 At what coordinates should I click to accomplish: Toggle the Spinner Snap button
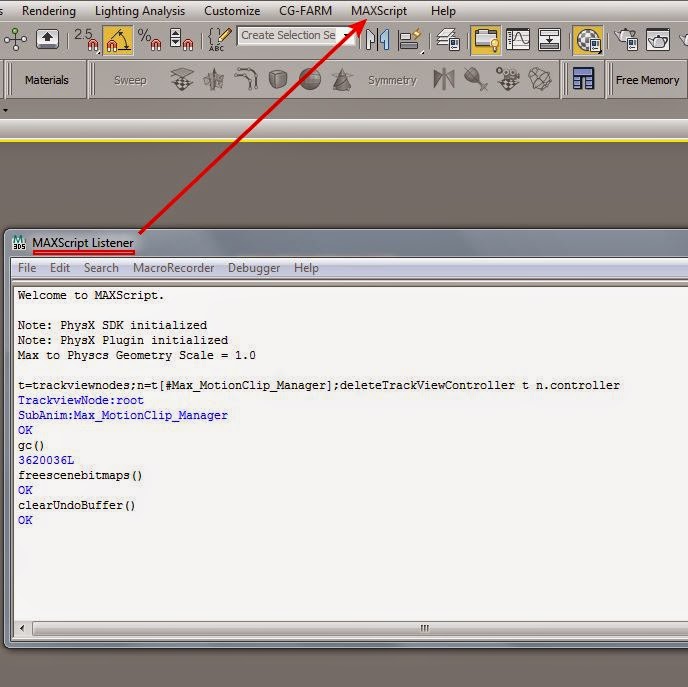tap(182, 39)
